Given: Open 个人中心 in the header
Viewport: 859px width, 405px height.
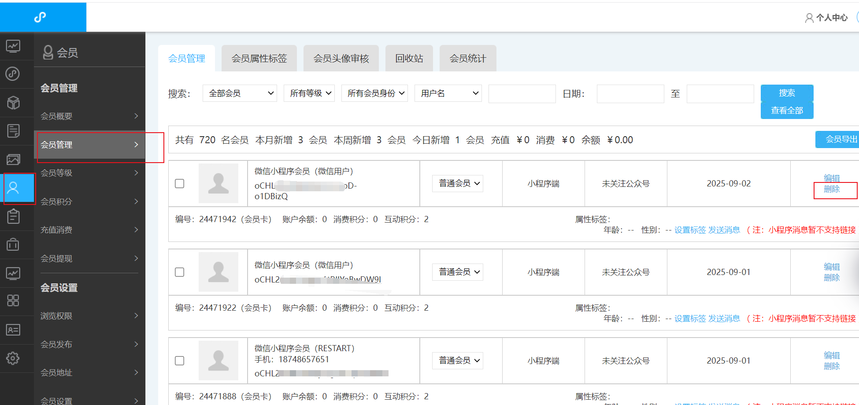Looking at the screenshot, I should point(832,18).
